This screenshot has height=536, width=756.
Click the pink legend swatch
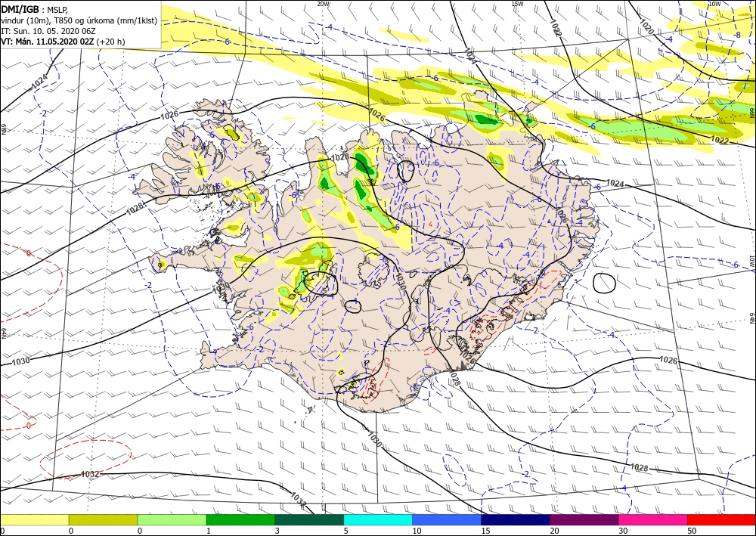653,519
